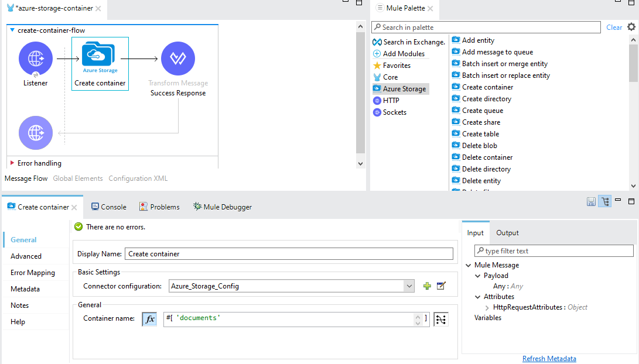639x364 pixels.
Task: Switch to the Output tab
Action: (x=507, y=233)
